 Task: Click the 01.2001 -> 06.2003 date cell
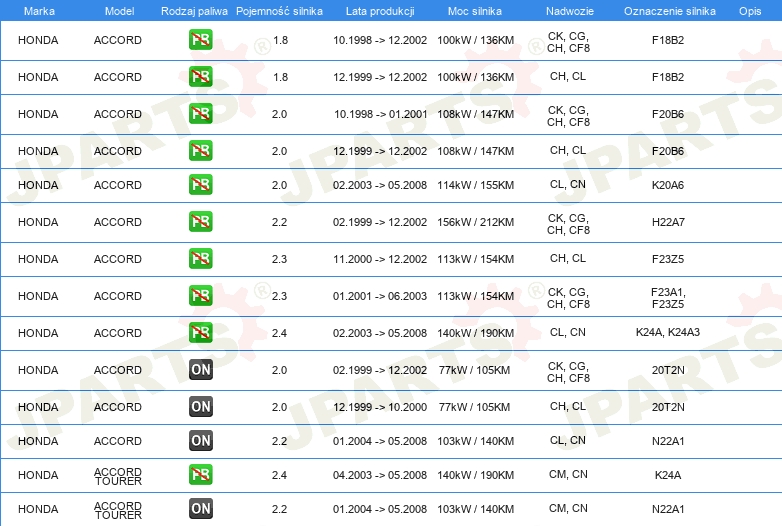point(380,296)
